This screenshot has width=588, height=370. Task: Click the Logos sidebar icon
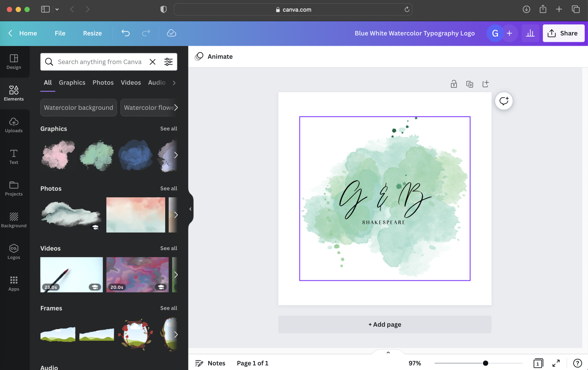(13, 252)
